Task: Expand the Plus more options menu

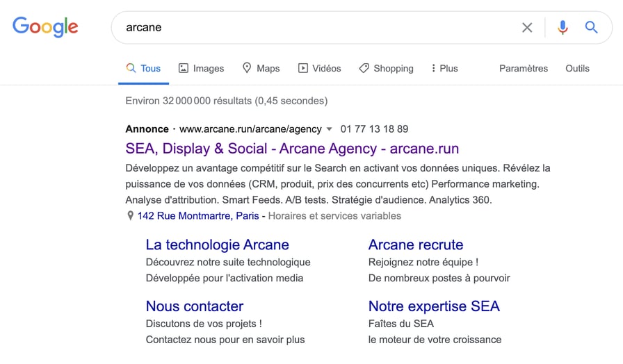Action: click(444, 68)
